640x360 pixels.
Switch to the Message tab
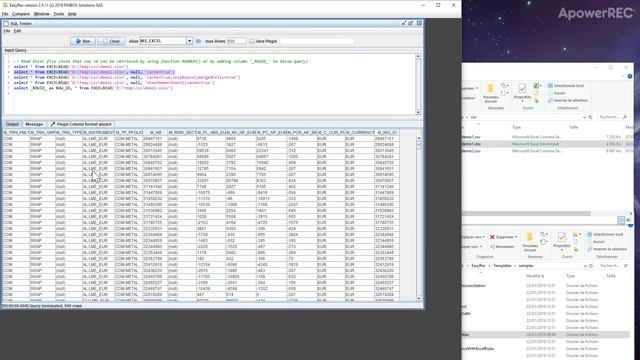click(34, 124)
